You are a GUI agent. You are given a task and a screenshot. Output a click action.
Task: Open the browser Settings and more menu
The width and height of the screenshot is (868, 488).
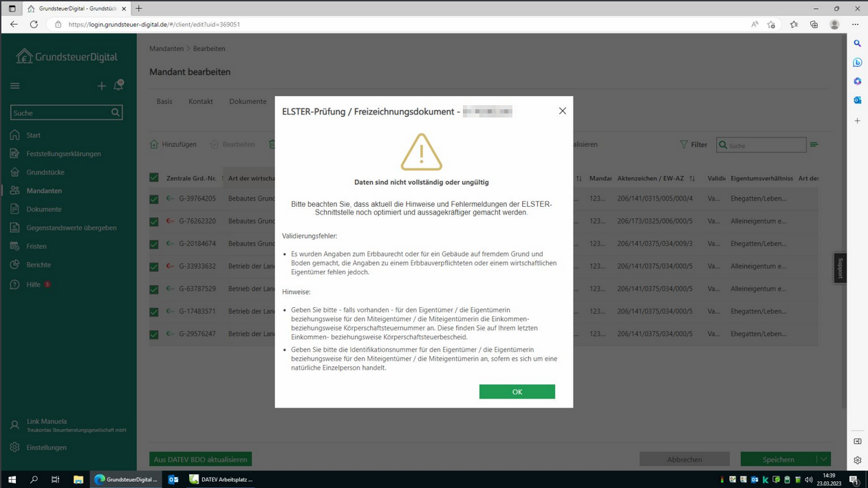[x=856, y=24]
